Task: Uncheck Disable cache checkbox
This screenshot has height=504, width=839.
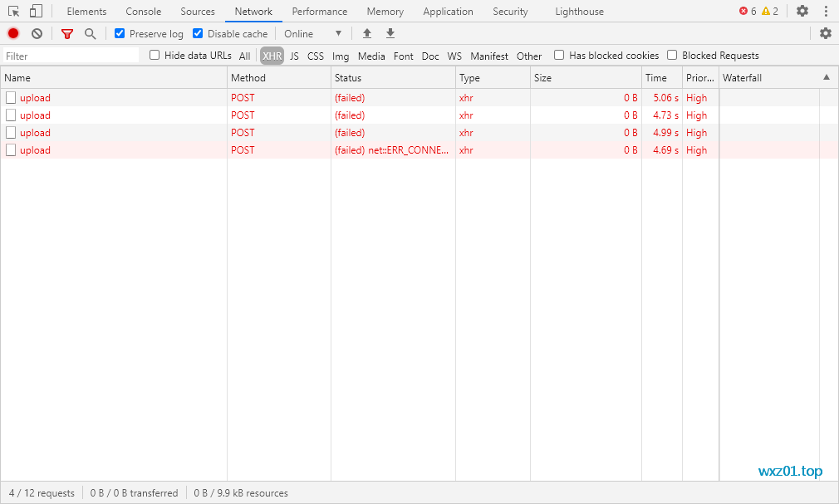Action: coord(198,33)
